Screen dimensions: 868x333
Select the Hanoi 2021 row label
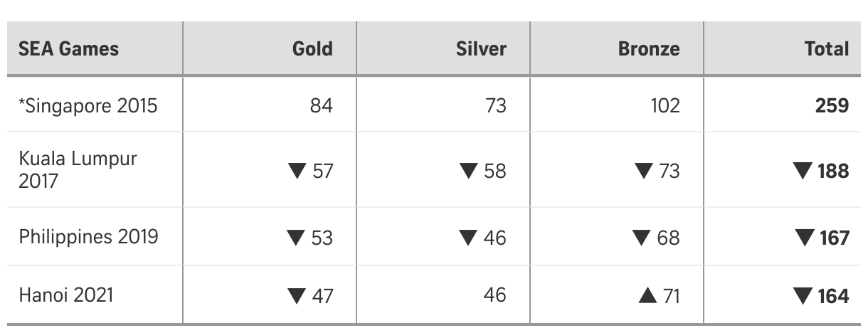(x=65, y=295)
